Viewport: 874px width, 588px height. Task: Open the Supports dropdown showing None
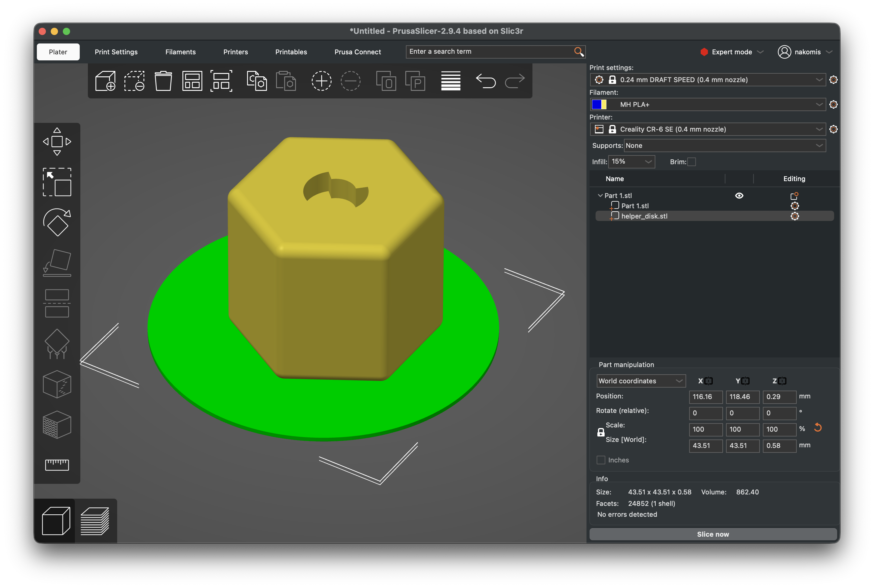(x=724, y=145)
